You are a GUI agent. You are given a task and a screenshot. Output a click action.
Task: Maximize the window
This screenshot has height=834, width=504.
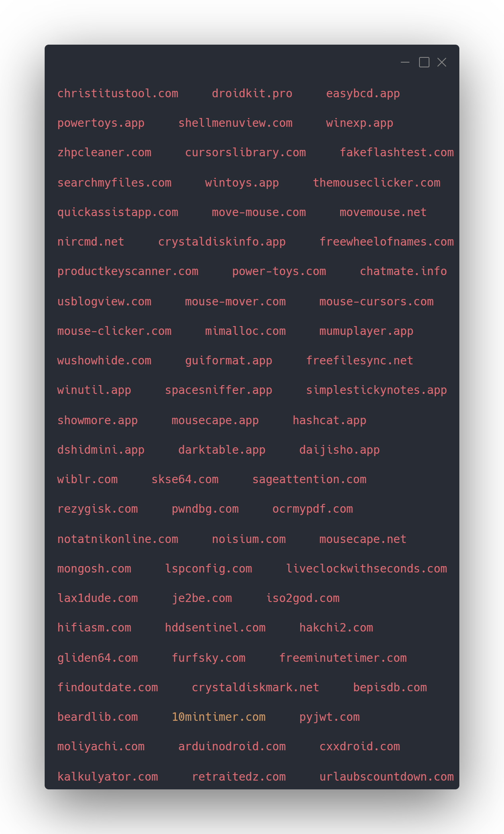click(424, 62)
